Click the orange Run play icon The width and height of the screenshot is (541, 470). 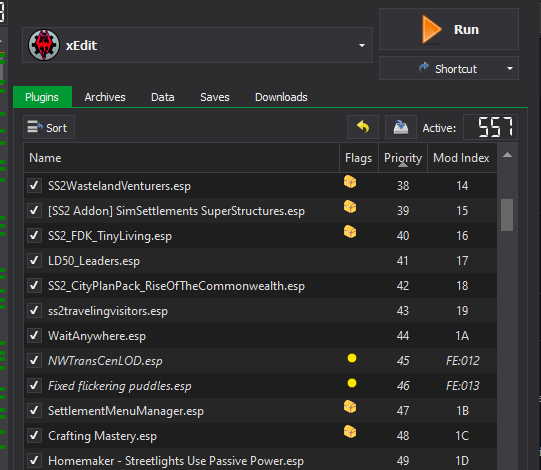coord(432,29)
